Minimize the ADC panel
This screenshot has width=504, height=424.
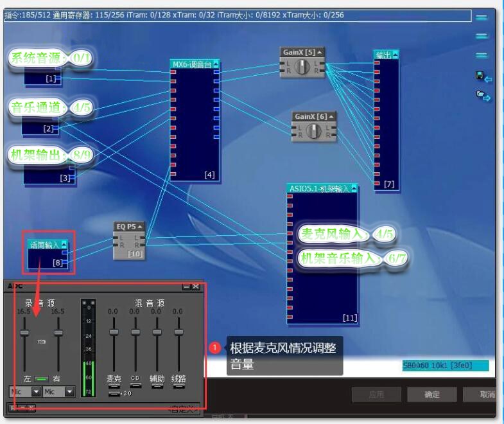tap(186, 287)
